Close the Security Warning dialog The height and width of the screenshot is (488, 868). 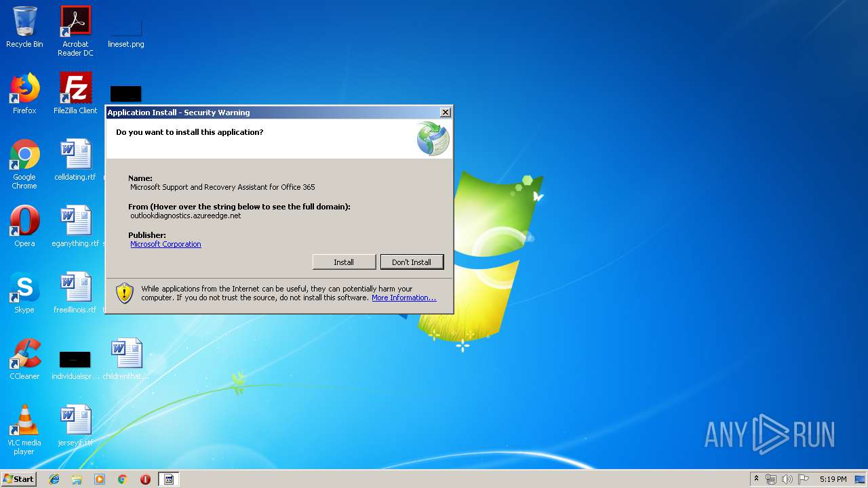coord(446,113)
